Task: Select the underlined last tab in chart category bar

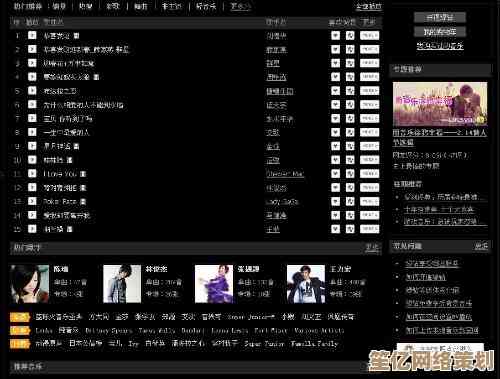Action: 240,6
